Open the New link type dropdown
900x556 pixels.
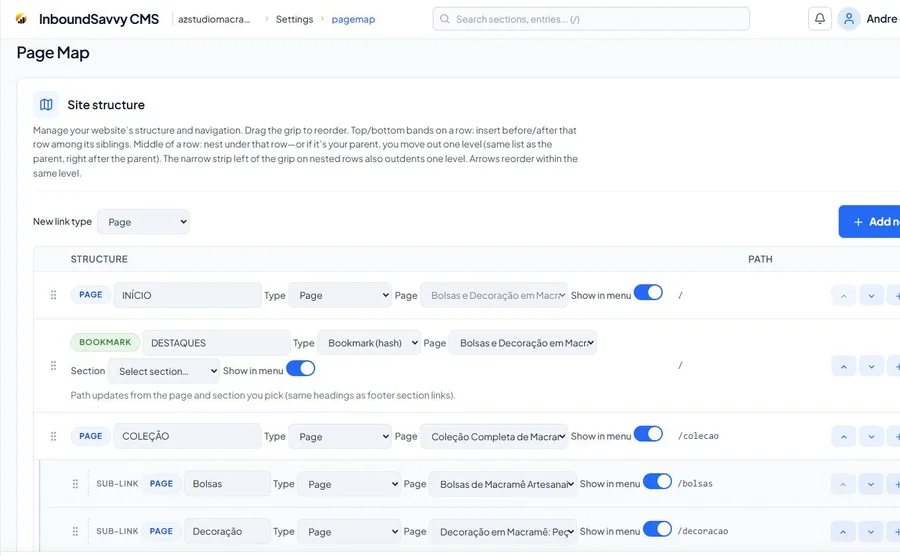coord(143,221)
